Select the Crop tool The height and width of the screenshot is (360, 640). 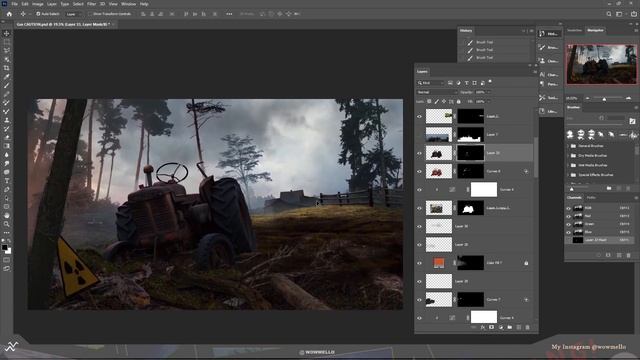tap(7, 68)
